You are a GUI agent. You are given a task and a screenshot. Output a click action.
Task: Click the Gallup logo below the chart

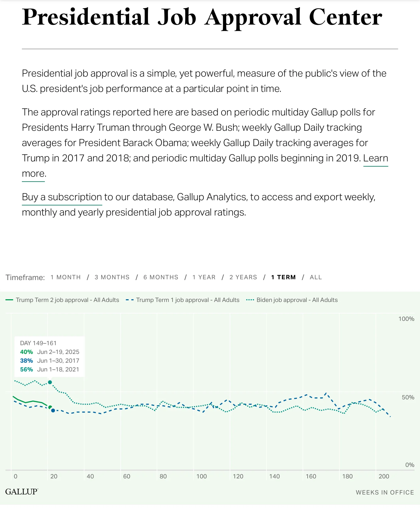[x=22, y=492]
